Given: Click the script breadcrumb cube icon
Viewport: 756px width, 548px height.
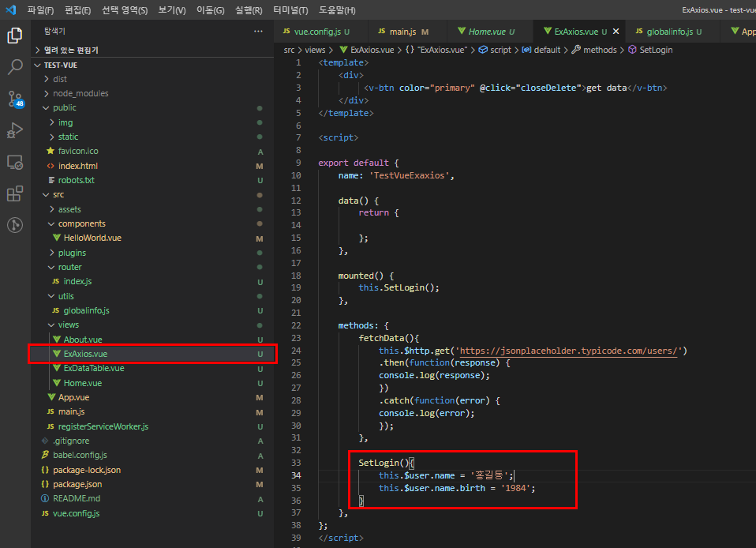Looking at the screenshot, I should (483, 50).
